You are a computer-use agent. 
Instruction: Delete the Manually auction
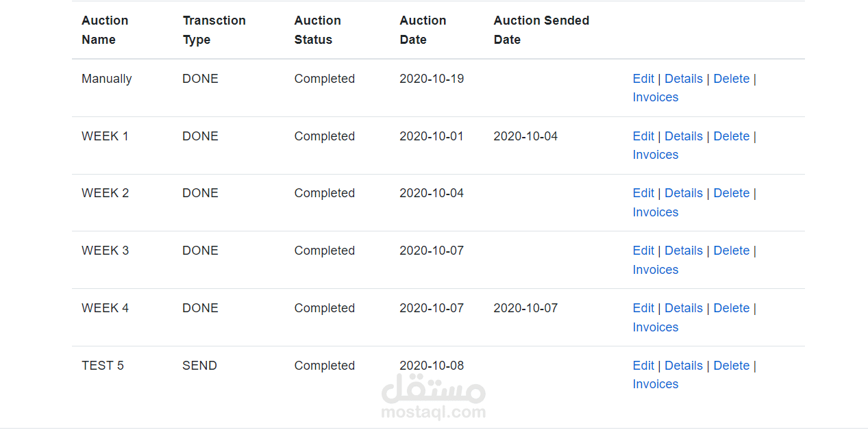pyautogui.click(x=731, y=79)
